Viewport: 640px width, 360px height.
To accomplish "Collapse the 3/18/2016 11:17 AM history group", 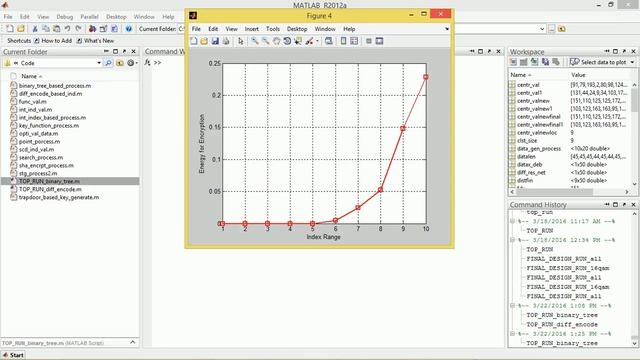I will pyautogui.click(x=513, y=221).
